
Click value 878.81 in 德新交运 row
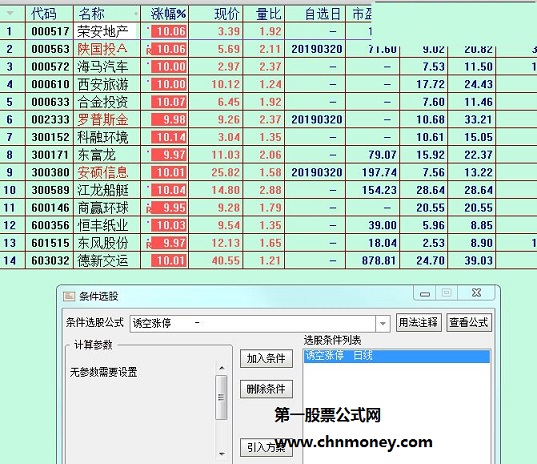point(379,261)
